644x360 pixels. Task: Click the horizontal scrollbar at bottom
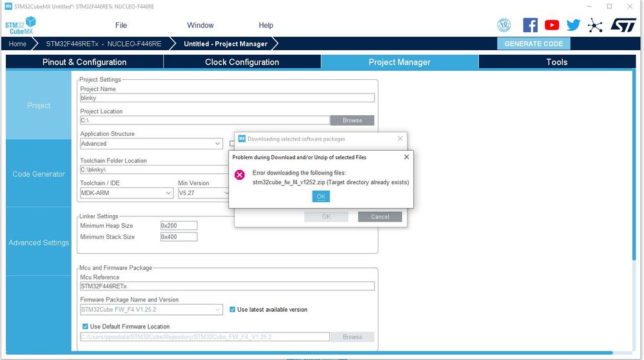coord(309,353)
